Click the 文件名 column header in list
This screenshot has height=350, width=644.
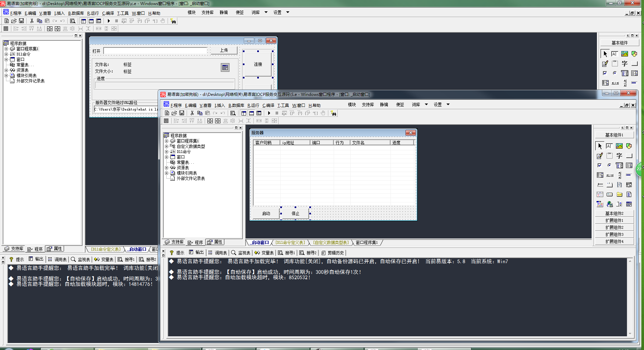coord(370,143)
